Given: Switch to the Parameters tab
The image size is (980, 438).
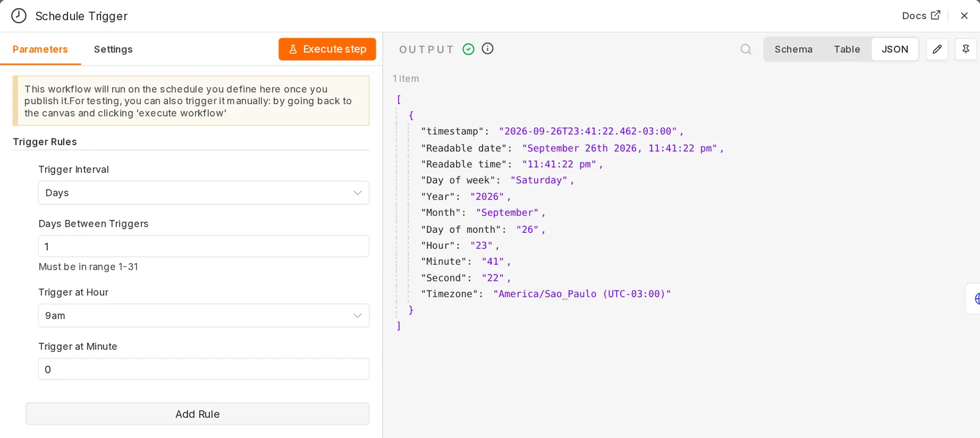Looking at the screenshot, I should click(x=40, y=49).
